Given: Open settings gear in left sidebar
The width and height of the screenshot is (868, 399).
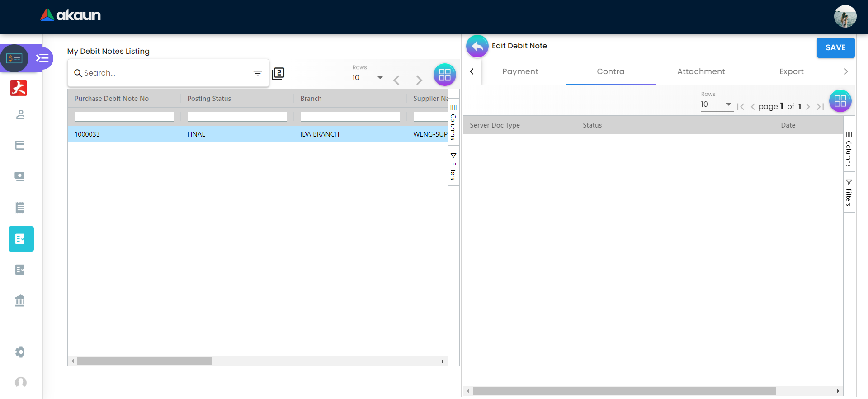Looking at the screenshot, I should pyautogui.click(x=20, y=352).
